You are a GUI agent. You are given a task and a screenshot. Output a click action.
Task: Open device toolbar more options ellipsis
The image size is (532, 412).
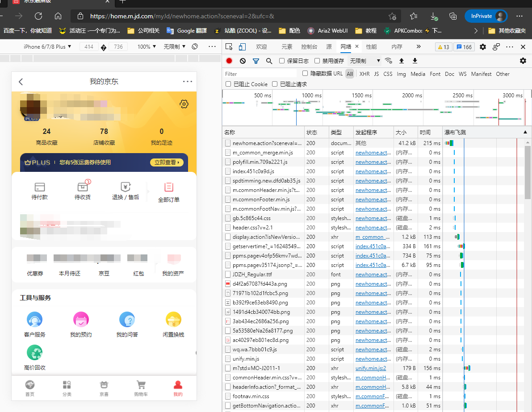[x=212, y=46]
